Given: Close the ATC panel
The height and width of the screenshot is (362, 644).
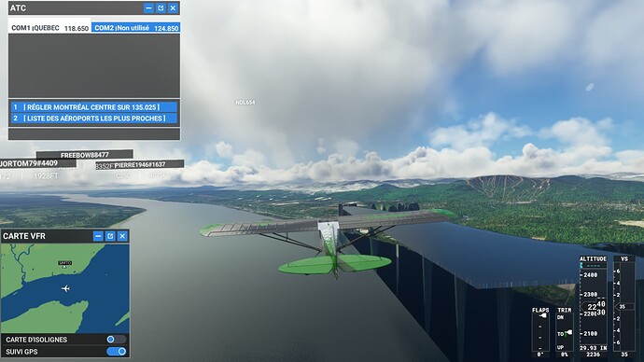Looking at the screenshot, I should (x=173, y=7).
